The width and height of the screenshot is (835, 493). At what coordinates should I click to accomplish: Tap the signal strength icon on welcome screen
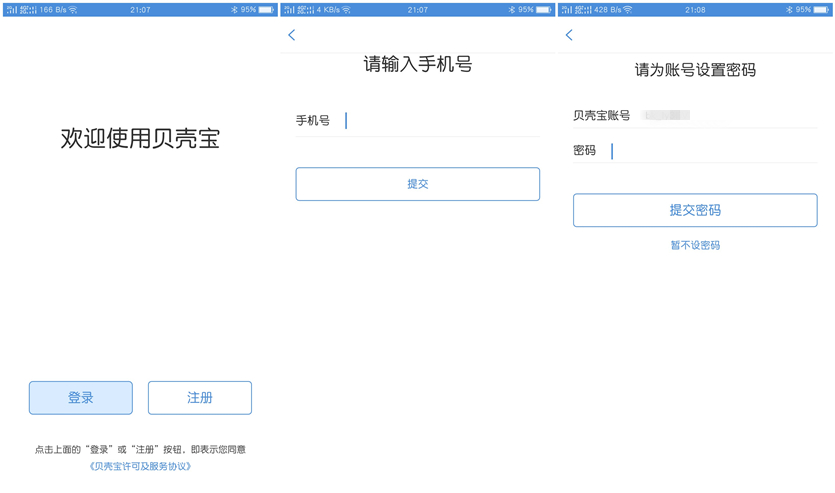tap(12, 10)
